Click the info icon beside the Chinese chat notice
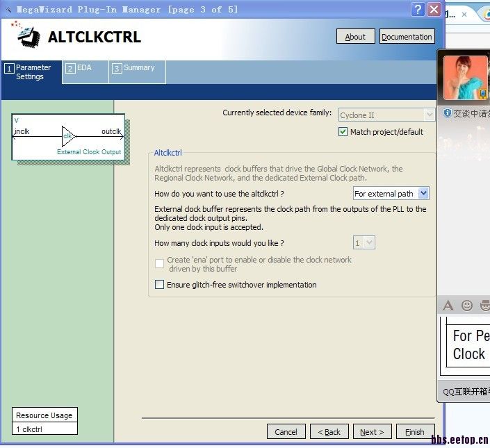490x448 pixels. click(x=447, y=113)
